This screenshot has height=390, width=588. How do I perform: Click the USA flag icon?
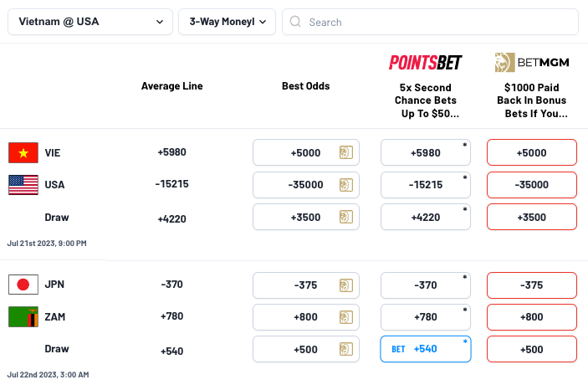tap(23, 185)
